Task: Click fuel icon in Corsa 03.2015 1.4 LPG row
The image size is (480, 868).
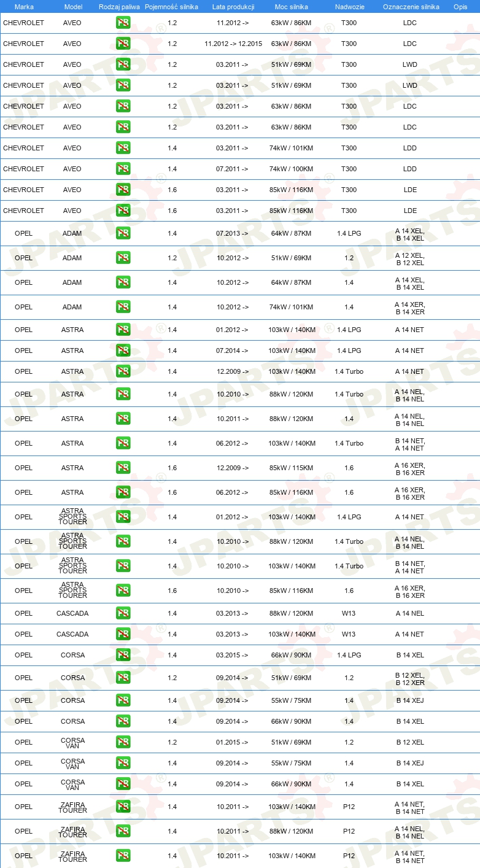Action: coord(123,655)
